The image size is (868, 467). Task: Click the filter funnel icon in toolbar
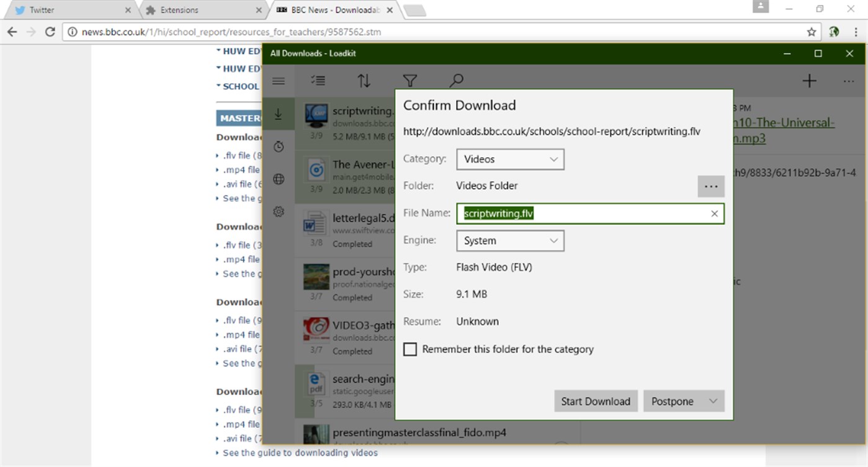[x=410, y=80]
